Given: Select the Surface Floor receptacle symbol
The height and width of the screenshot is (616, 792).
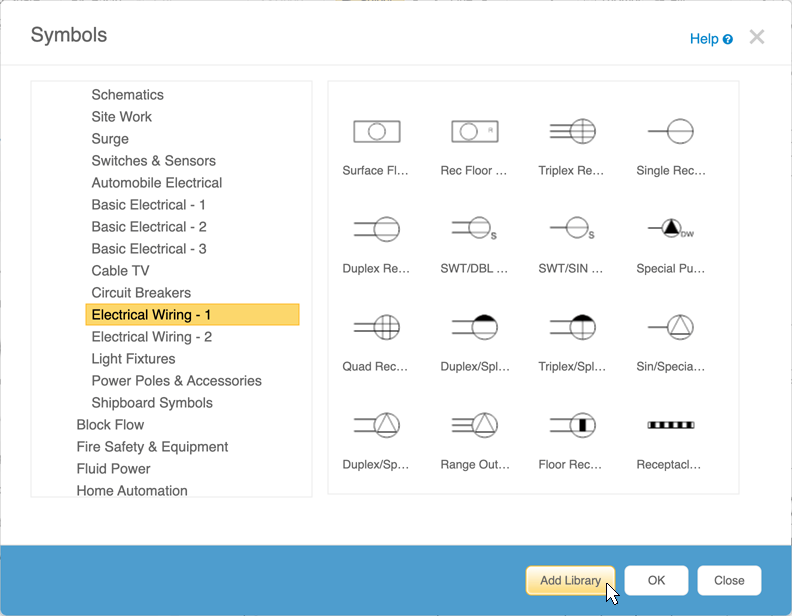Looking at the screenshot, I should pyautogui.click(x=377, y=131).
